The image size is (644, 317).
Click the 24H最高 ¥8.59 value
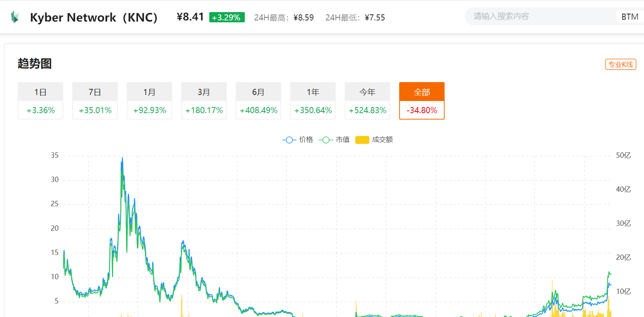coord(303,17)
